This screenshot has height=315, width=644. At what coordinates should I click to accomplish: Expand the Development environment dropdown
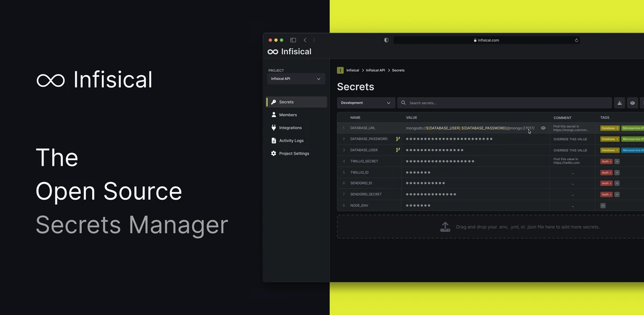click(366, 103)
